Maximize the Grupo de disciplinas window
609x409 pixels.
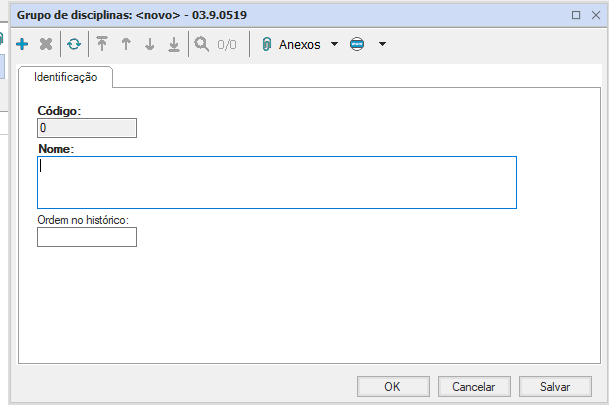(x=576, y=16)
